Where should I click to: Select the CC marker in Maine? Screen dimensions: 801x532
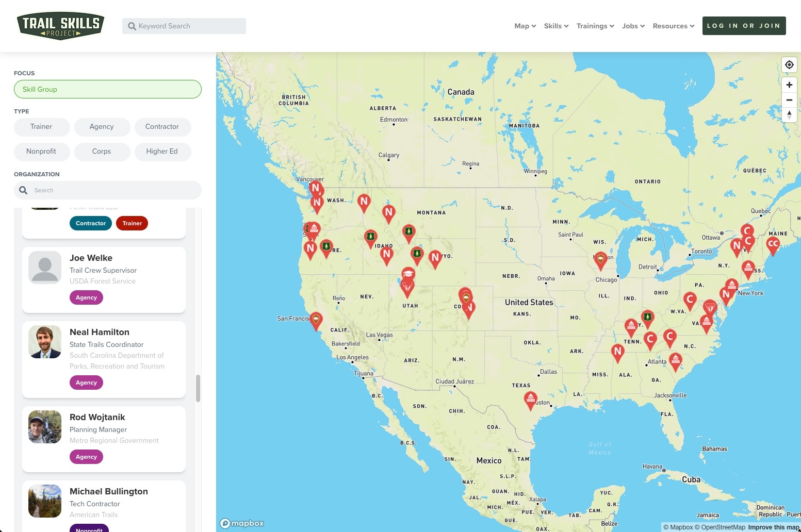tap(773, 245)
